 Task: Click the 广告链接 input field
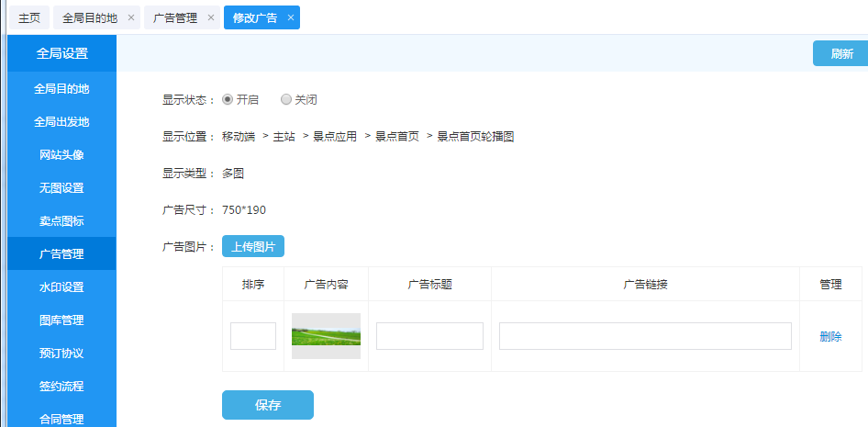(x=645, y=336)
